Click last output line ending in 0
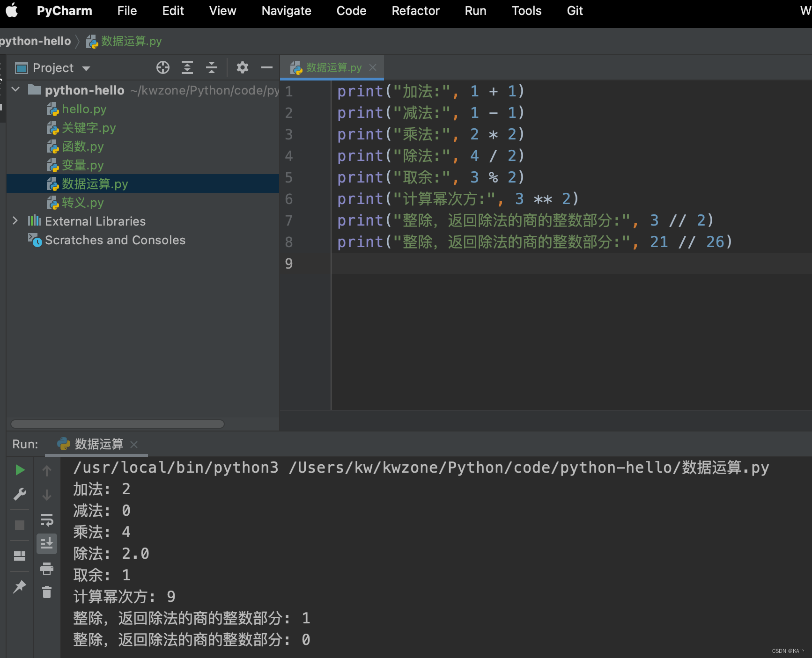This screenshot has height=658, width=812. pos(192,640)
